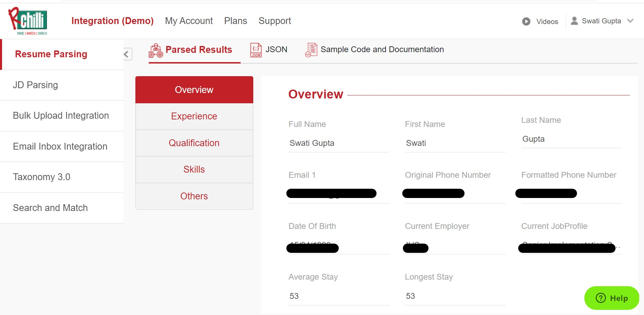Open the My Account menu
This screenshot has height=315, width=644.
189,21
